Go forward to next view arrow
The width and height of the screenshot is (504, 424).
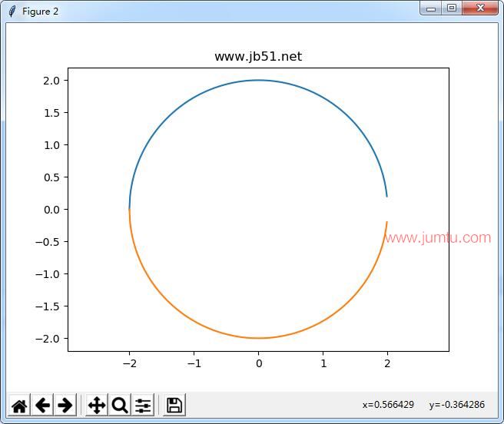pos(65,405)
